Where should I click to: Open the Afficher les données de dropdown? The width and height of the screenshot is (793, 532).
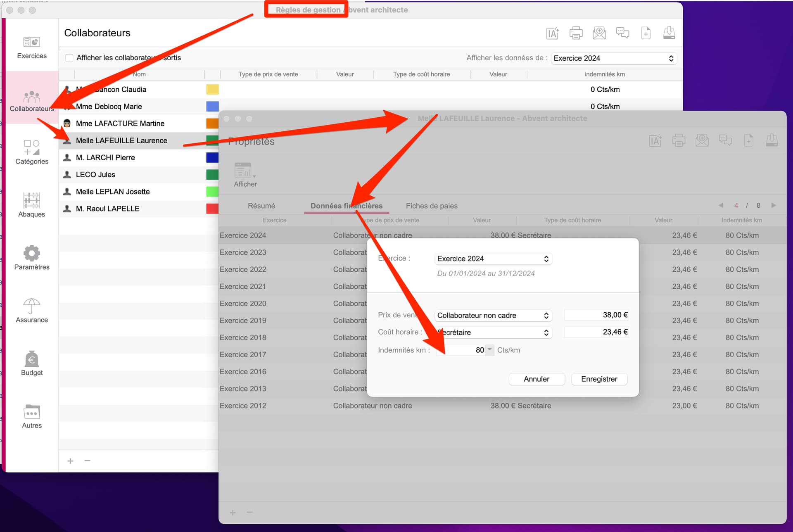pos(613,58)
